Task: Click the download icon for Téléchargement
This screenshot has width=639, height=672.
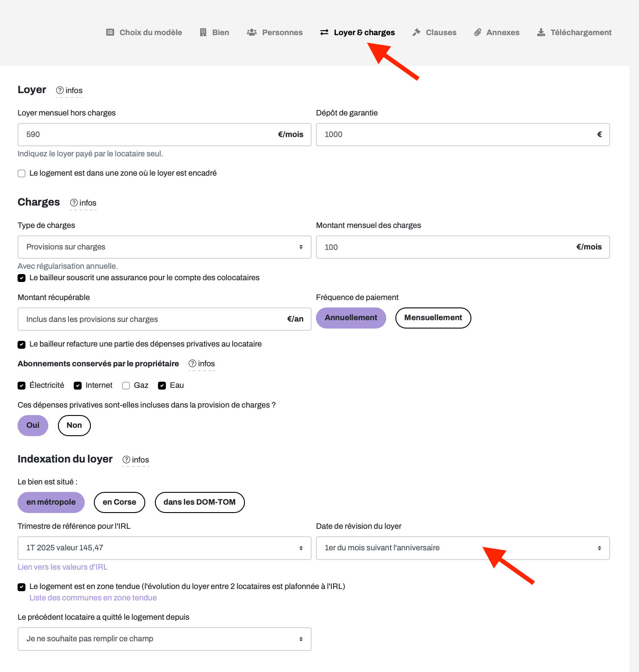Action: tap(541, 33)
